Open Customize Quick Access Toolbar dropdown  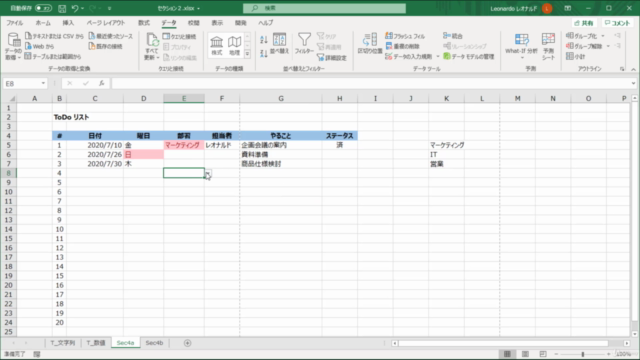109,8
